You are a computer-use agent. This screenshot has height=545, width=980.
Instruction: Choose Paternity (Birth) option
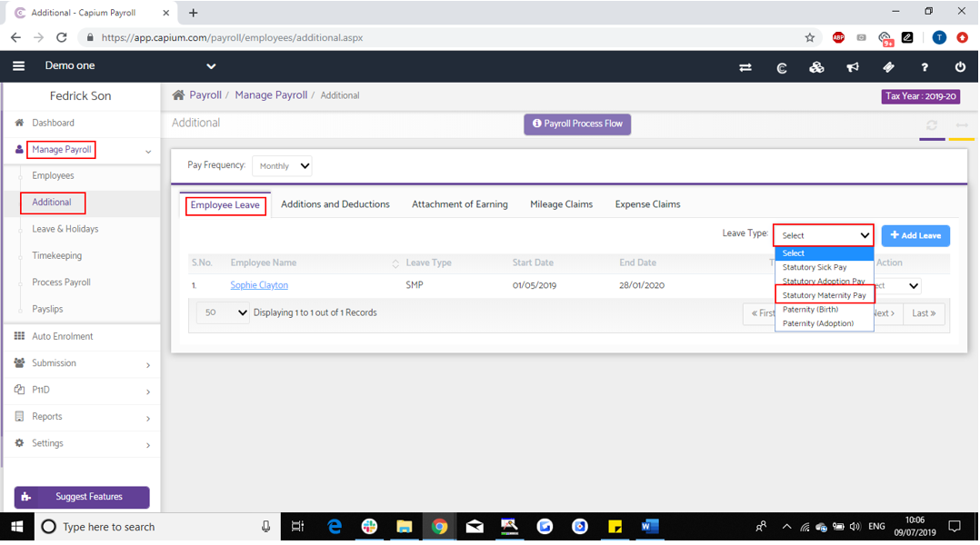(x=825, y=309)
